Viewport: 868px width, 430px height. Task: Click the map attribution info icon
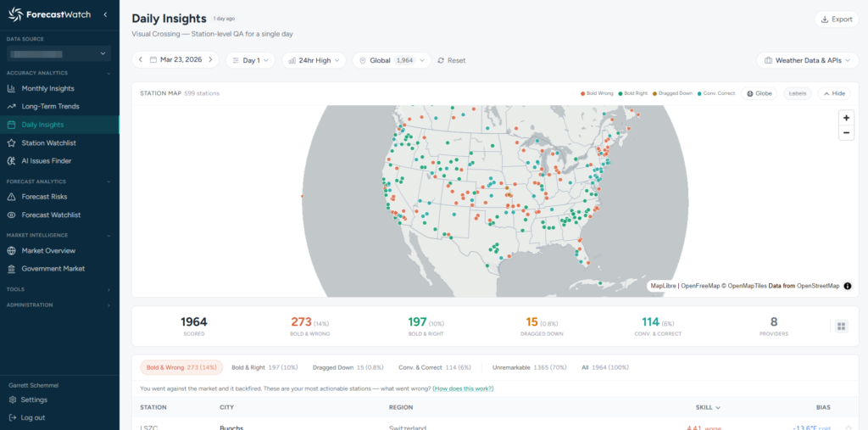(x=847, y=286)
